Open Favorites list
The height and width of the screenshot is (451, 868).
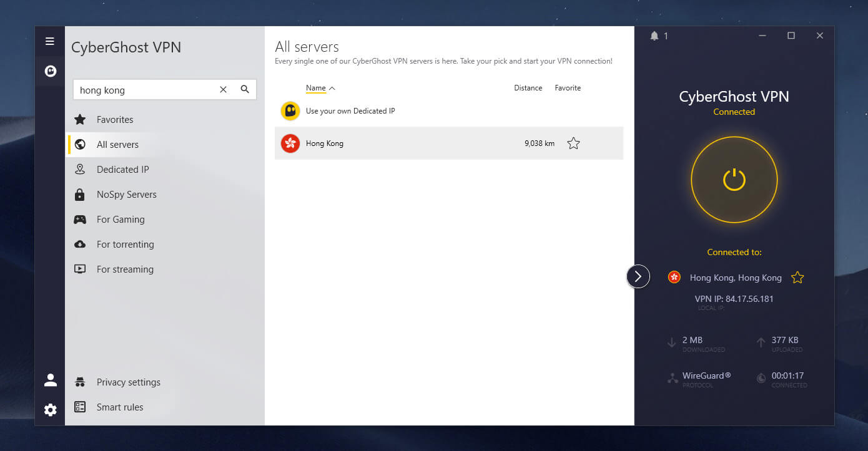[115, 120]
